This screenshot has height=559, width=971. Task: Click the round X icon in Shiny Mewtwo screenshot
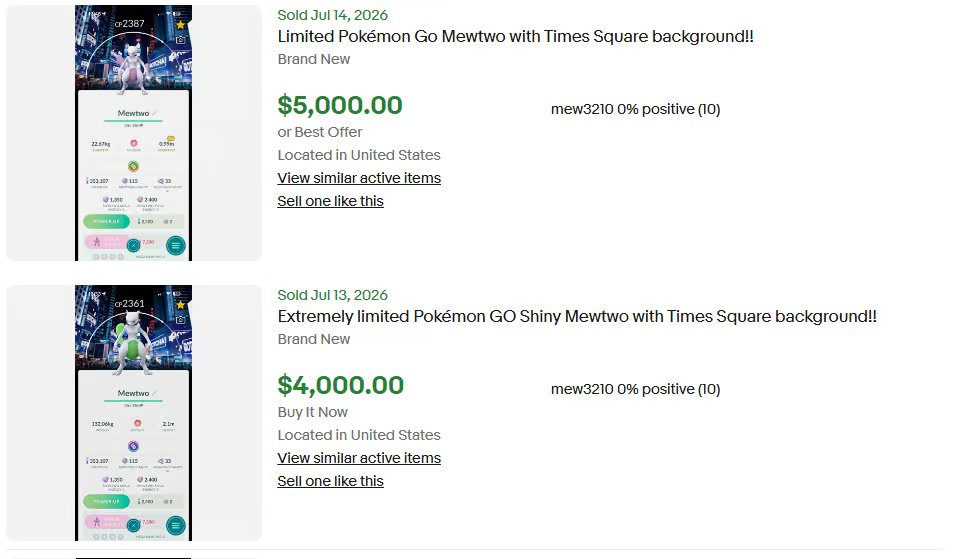coord(133,526)
